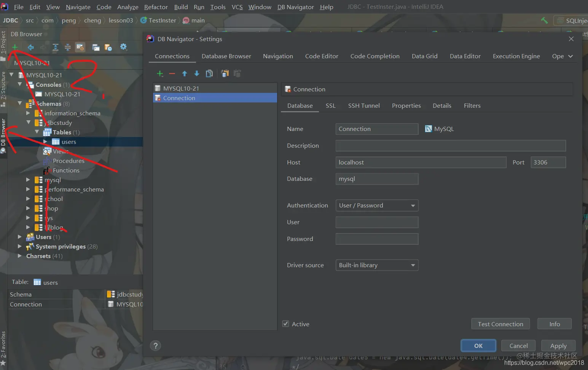The width and height of the screenshot is (588, 370).
Task: Open the Refactor menu
Action: (156, 7)
